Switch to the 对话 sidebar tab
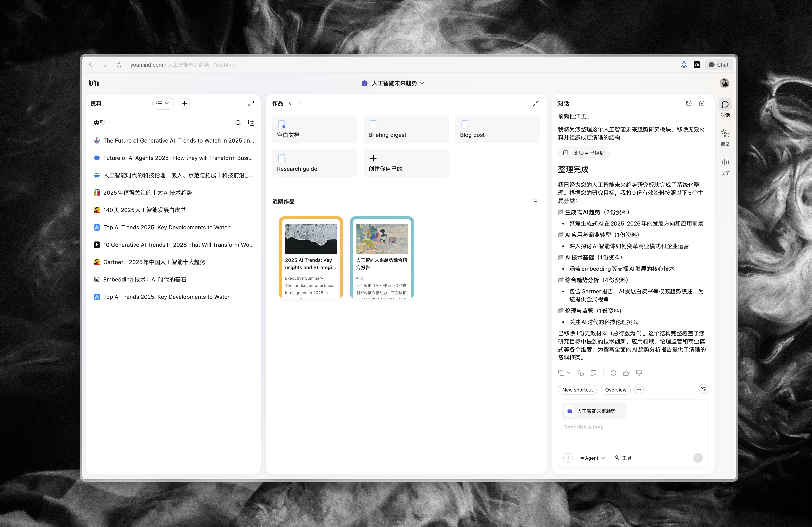 pos(725,108)
